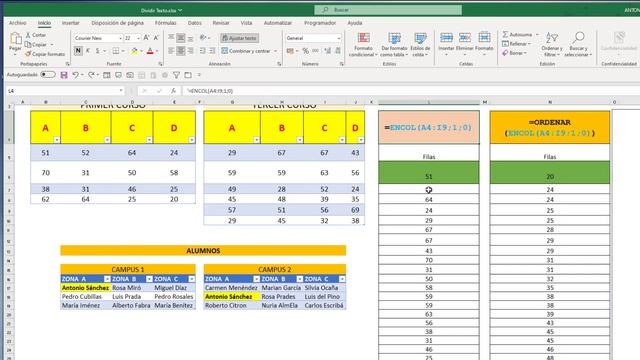Click the Borrar button
640x360 pixels.
tap(515, 53)
